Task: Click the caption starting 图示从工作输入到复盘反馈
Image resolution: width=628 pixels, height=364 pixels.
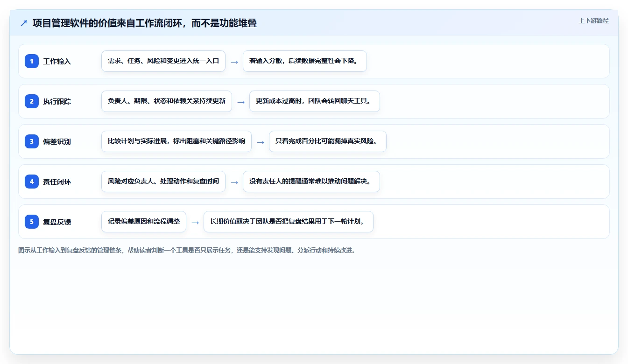Action: point(188,250)
